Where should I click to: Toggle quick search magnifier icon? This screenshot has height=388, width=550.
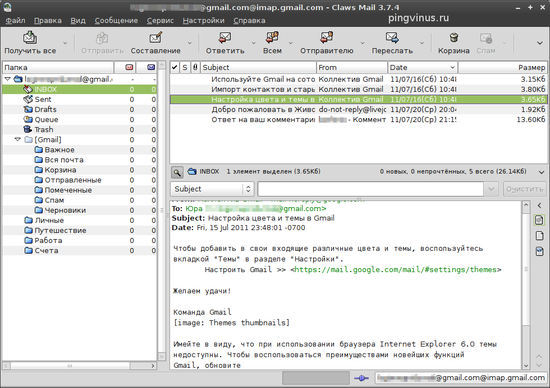pyautogui.click(x=177, y=172)
